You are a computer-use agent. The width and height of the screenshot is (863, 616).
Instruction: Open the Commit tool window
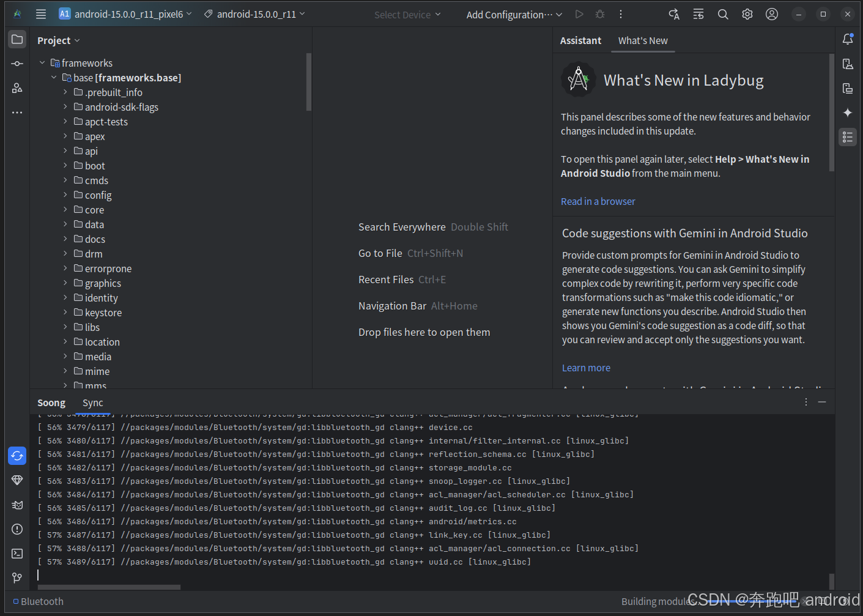point(17,64)
